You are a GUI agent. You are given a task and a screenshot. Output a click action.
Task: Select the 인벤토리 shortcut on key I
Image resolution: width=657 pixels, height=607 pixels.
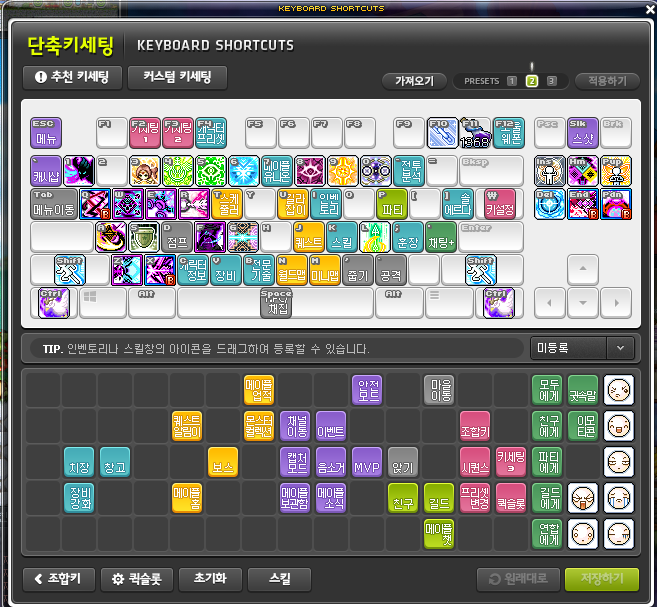coord(326,204)
